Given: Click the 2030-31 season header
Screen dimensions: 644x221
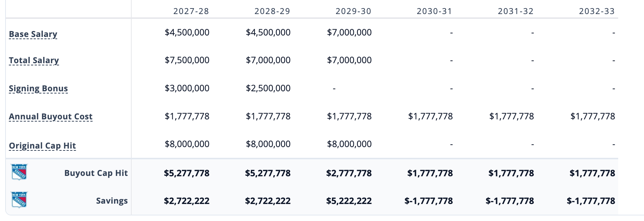Looking at the screenshot, I should coord(434,11).
